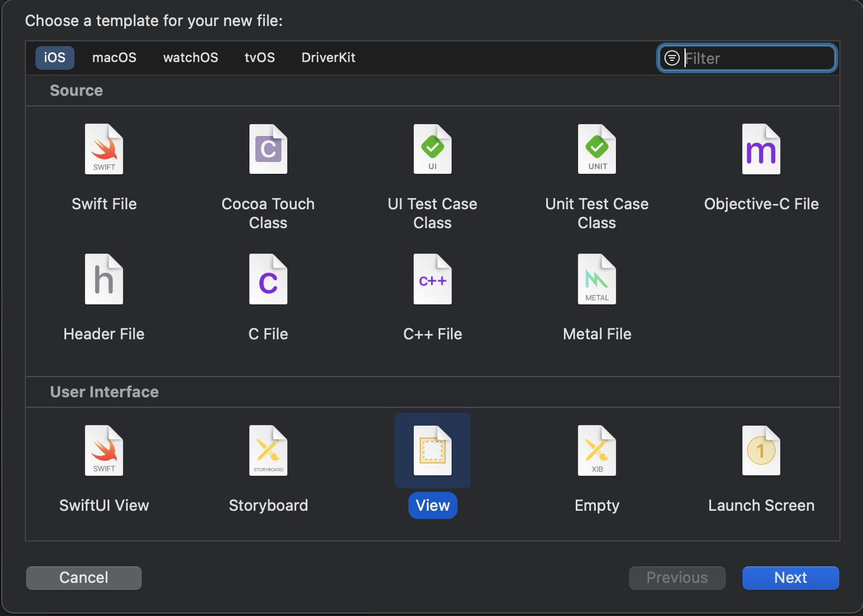Select the Swift File template icon

[104, 149]
